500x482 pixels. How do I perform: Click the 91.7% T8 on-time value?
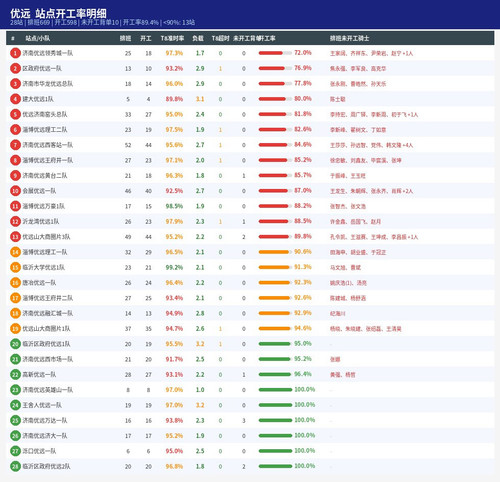pos(174,359)
